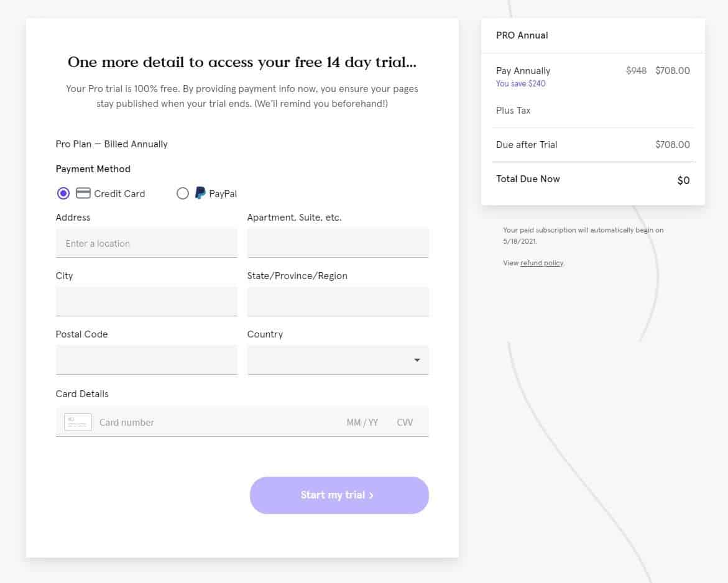Click the CVV field
Screen dimensions: 728x583
405,422
